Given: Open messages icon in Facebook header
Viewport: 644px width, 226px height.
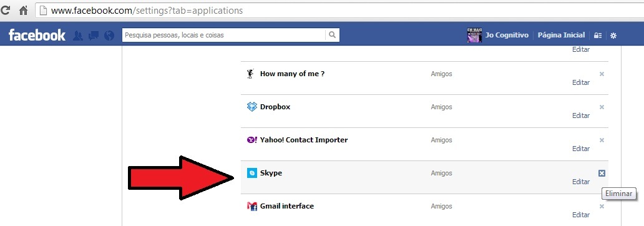Looking at the screenshot, I should (x=94, y=36).
